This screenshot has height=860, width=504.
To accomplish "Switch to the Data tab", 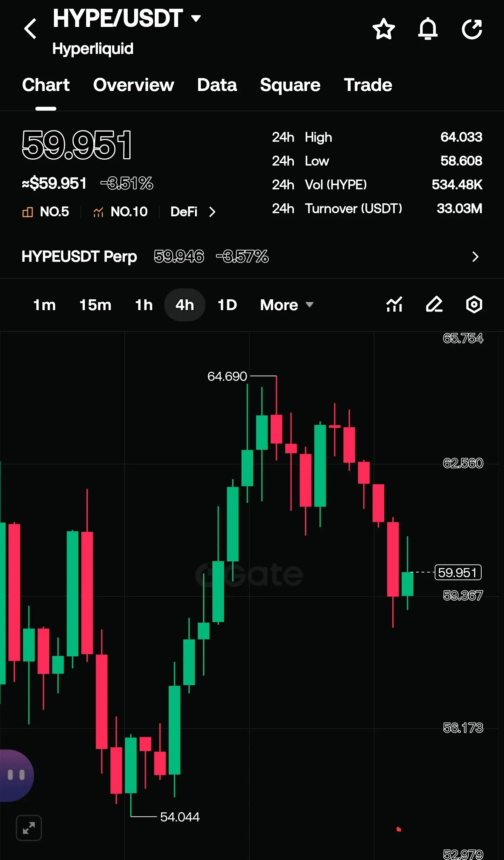I will pos(217,85).
